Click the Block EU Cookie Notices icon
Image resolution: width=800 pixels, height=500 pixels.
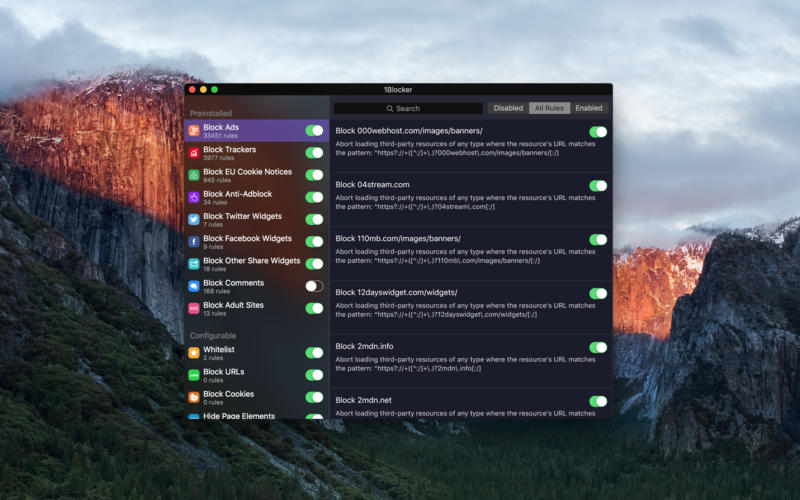[194, 175]
